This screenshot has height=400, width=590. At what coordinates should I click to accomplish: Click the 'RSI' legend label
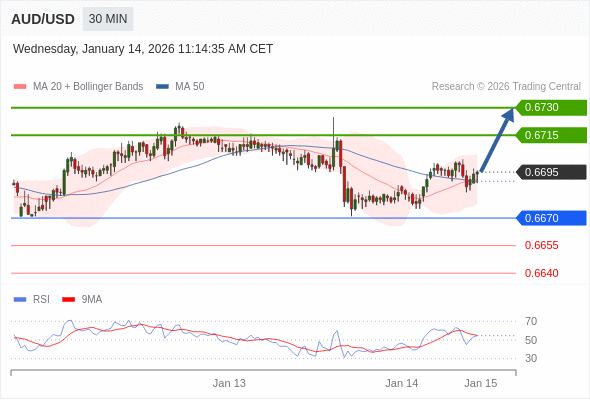click(41, 300)
